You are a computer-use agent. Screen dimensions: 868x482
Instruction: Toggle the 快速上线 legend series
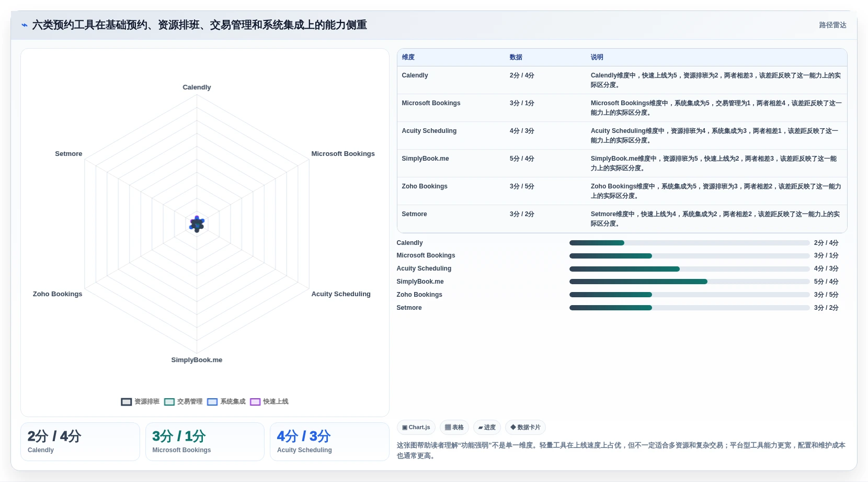269,402
